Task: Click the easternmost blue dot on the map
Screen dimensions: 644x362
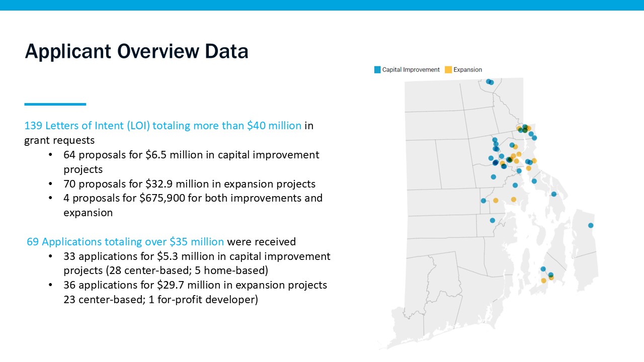Action: click(591, 225)
